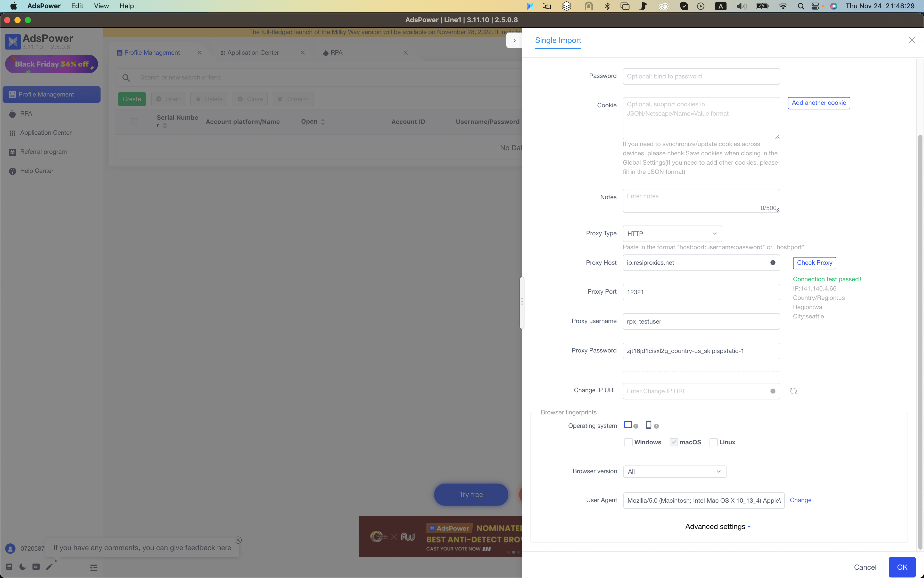Select the desktop operating system icon
Image resolution: width=924 pixels, height=578 pixels.
(x=628, y=425)
